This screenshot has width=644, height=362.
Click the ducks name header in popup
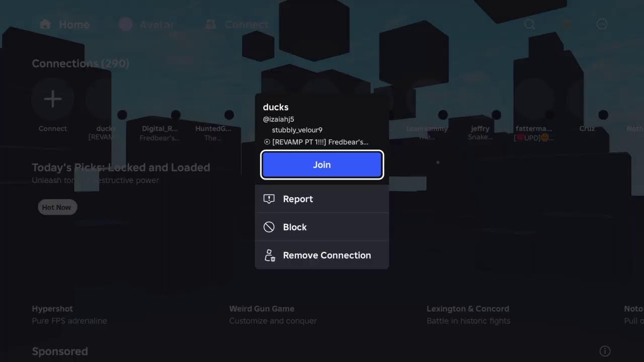click(276, 107)
